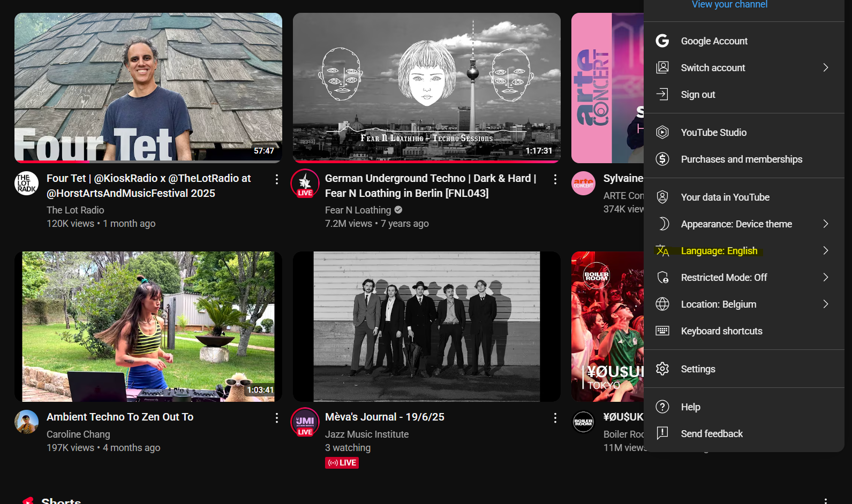Open more options for Four Tet video
The width and height of the screenshot is (852, 504).
pyautogui.click(x=277, y=179)
